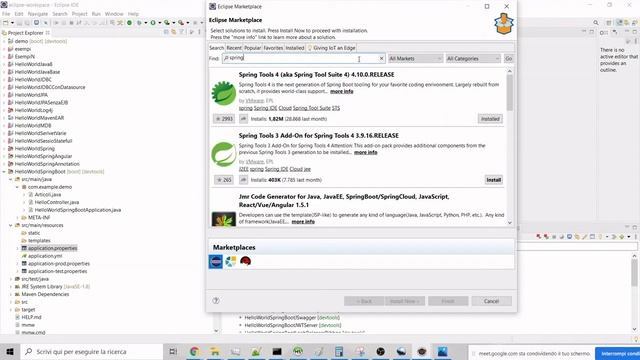Screen dimensions: 640x360
Task: Select the HelloWorldJDBC project
Action: [33, 80]
